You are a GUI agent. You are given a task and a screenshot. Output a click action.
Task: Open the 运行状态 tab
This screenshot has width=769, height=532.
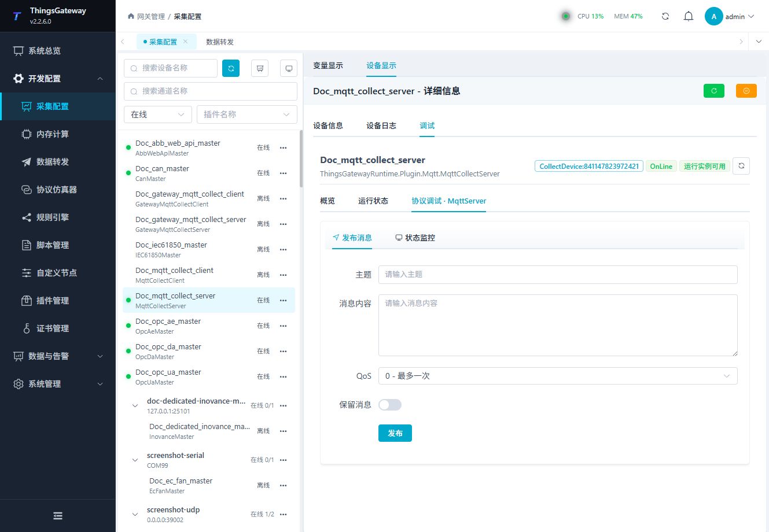(x=373, y=201)
